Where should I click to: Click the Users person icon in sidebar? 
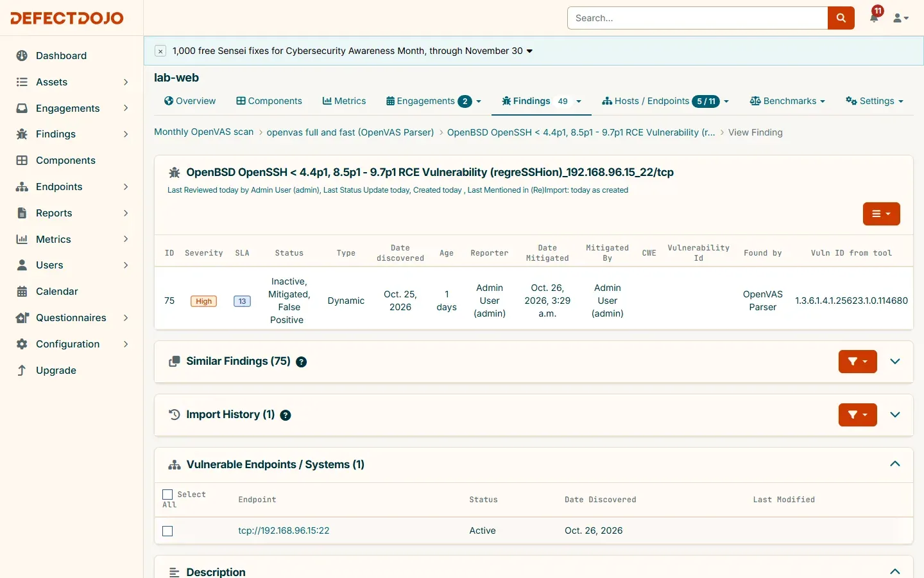(x=22, y=265)
